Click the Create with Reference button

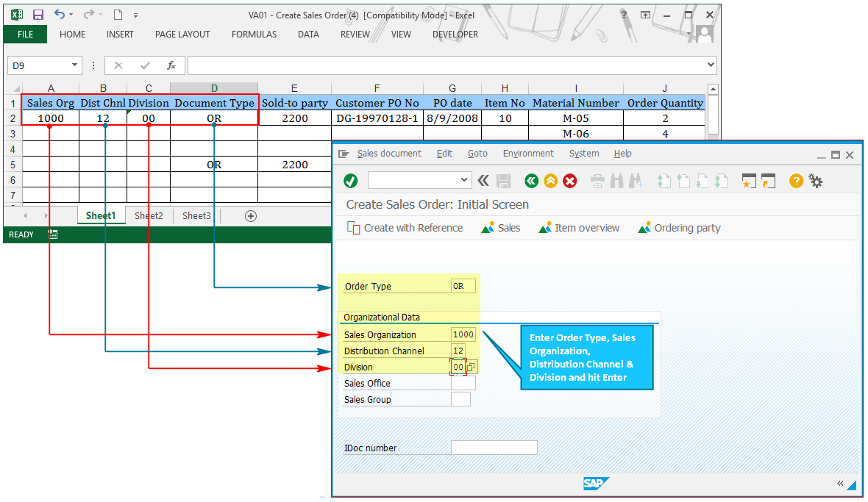point(405,228)
